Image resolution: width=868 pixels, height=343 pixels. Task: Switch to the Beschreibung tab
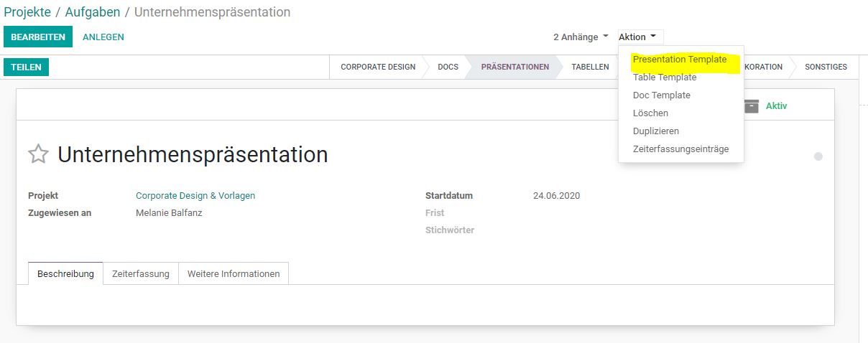click(x=65, y=273)
